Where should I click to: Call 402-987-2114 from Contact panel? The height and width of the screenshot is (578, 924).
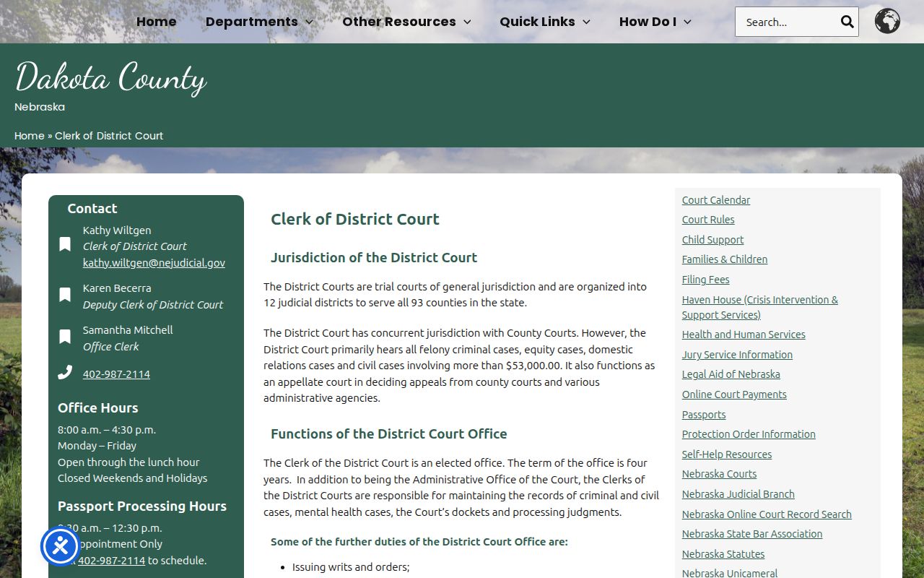[116, 374]
